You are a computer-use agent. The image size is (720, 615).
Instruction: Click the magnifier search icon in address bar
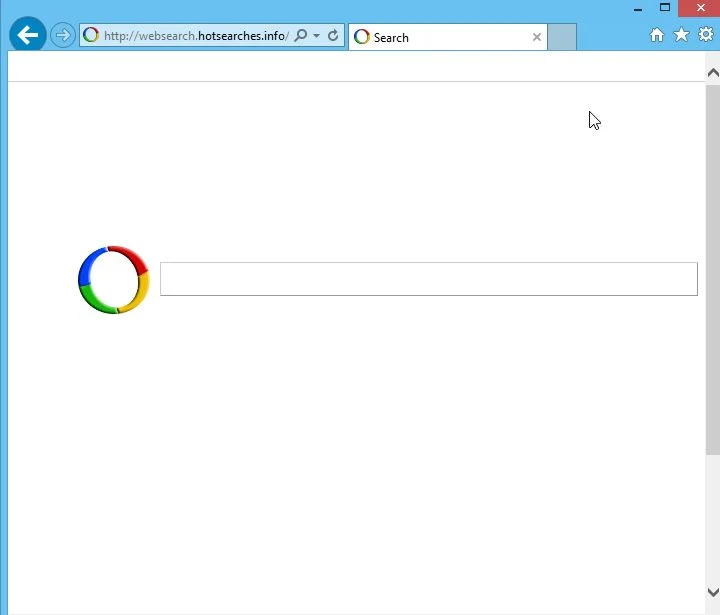[300, 35]
